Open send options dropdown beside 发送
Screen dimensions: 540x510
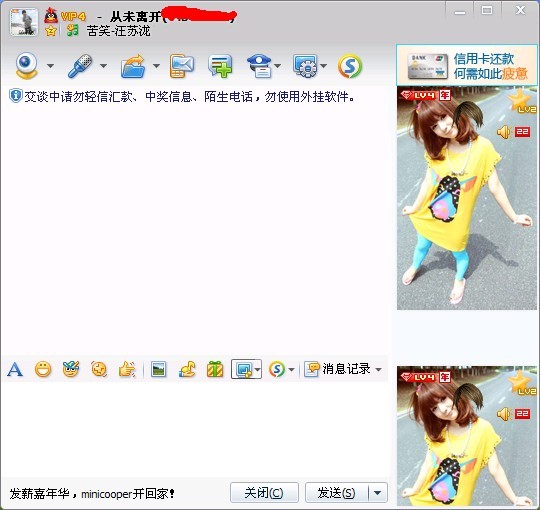click(378, 492)
